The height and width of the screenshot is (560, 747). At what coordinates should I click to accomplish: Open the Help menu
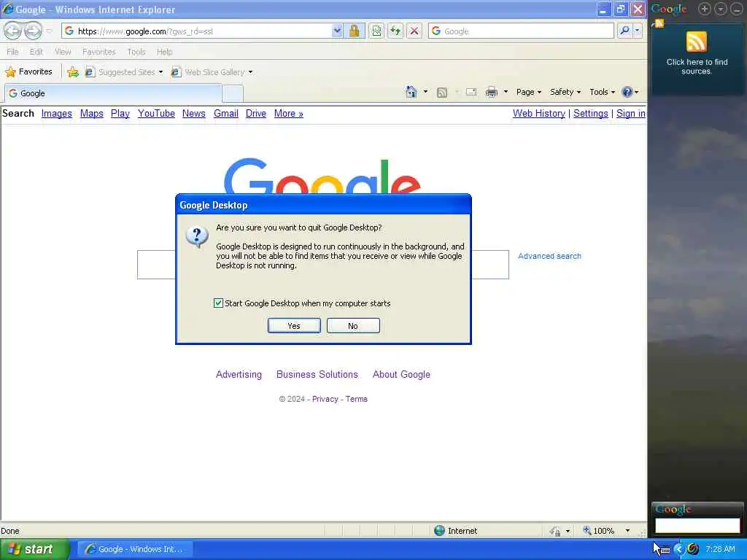pos(164,52)
